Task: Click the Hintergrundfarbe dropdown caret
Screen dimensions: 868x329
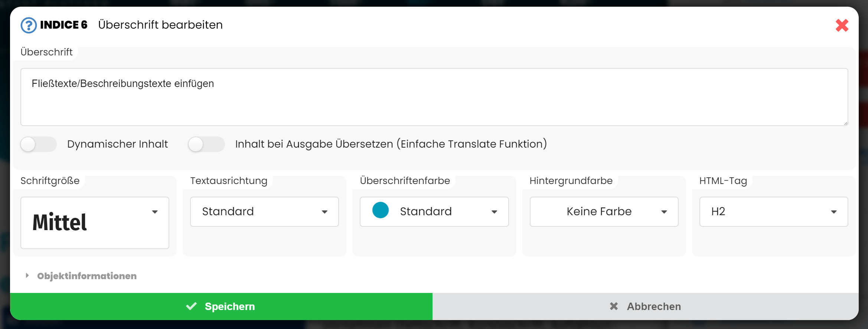Action: click(664, 212)
